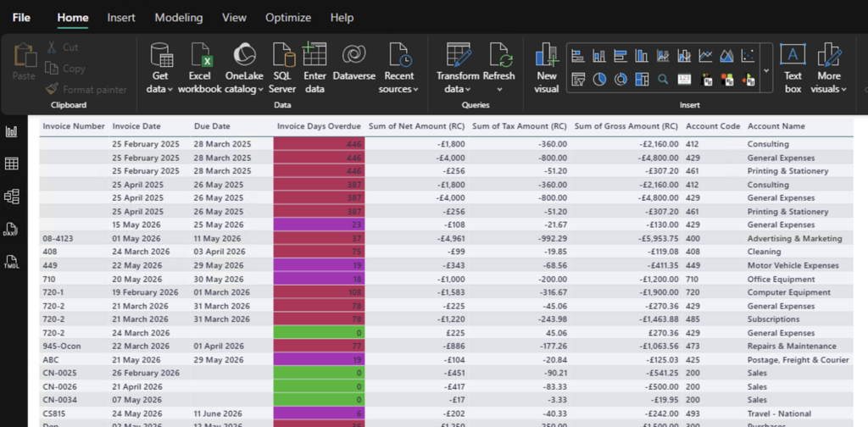
Task: Sort by Invoice Date column header
Action: point(136,127)
